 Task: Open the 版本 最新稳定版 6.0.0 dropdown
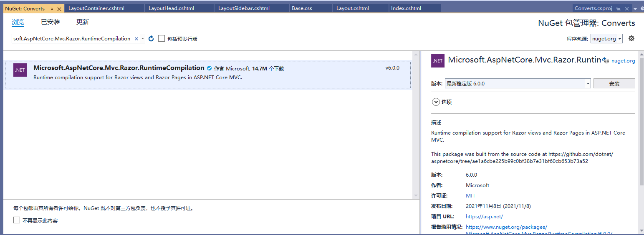[518, 83]
